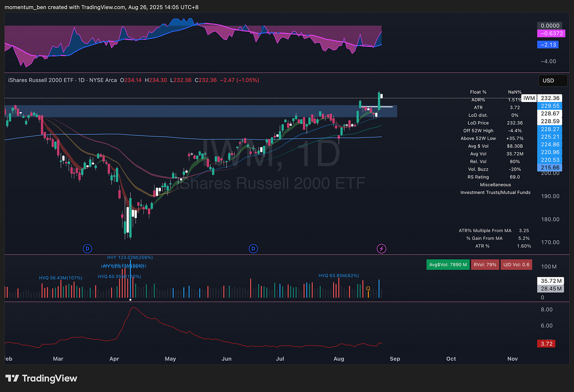Open the lightning earnings marker near September

coord(381,249)
